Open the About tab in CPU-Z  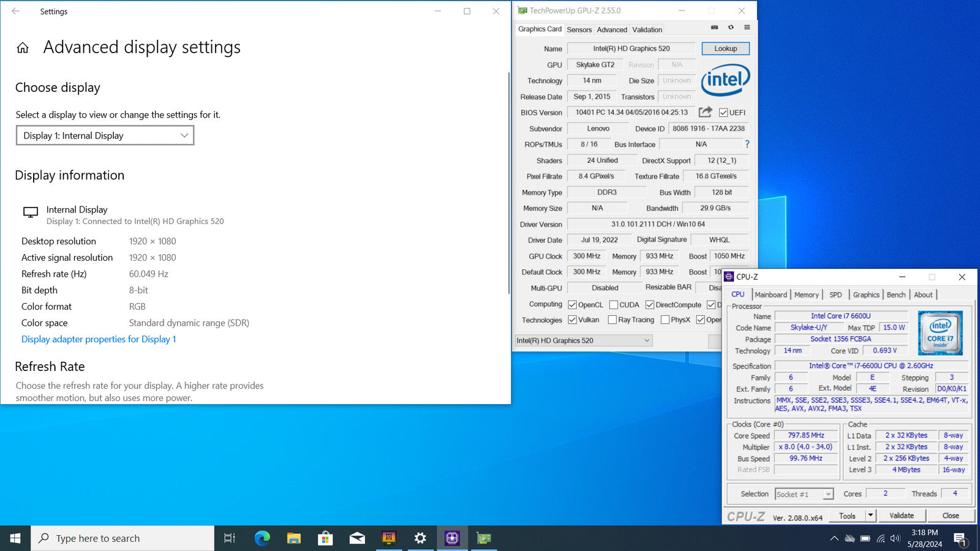[x=923, y=294]
